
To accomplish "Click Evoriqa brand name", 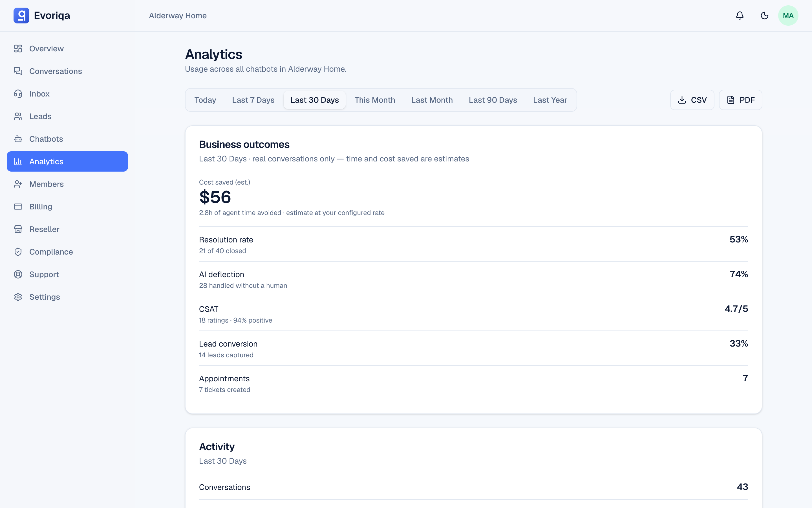I will (x=52, y=16).
